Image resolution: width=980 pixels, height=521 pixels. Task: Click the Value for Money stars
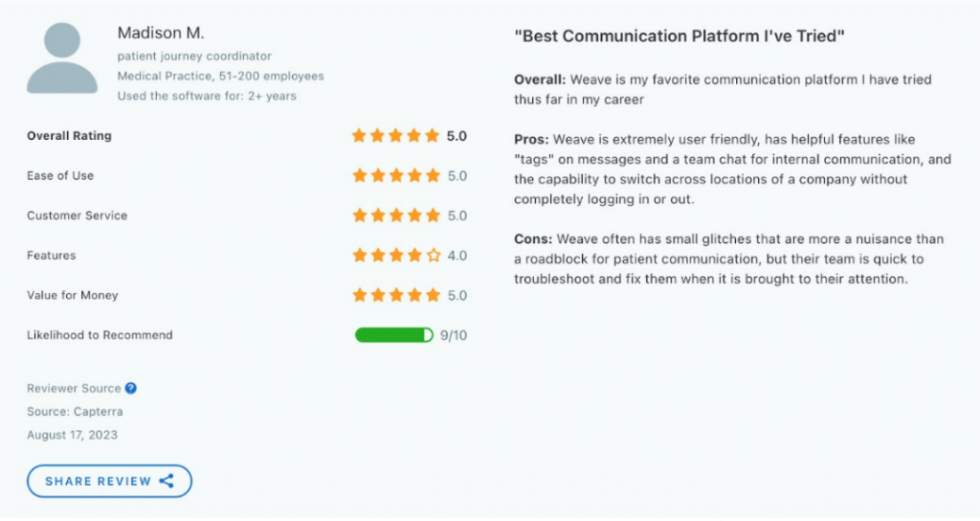(396, 295)
